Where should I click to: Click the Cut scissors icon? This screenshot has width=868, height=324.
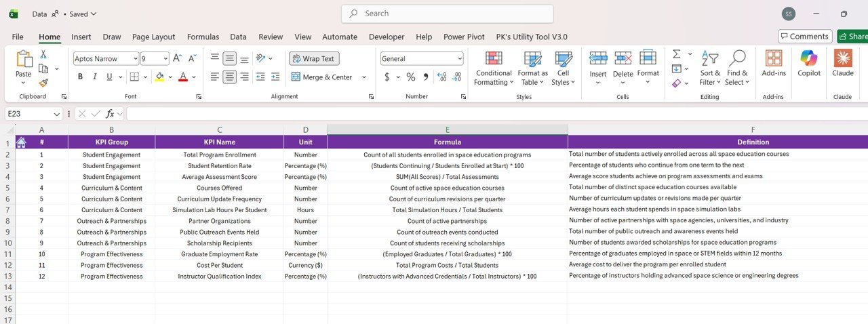click(x=43, y=54)
